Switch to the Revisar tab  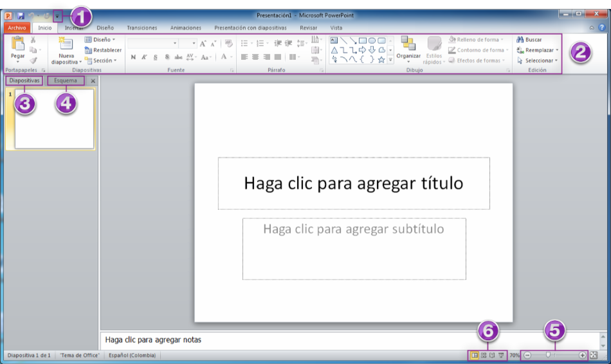click(308, 28)
